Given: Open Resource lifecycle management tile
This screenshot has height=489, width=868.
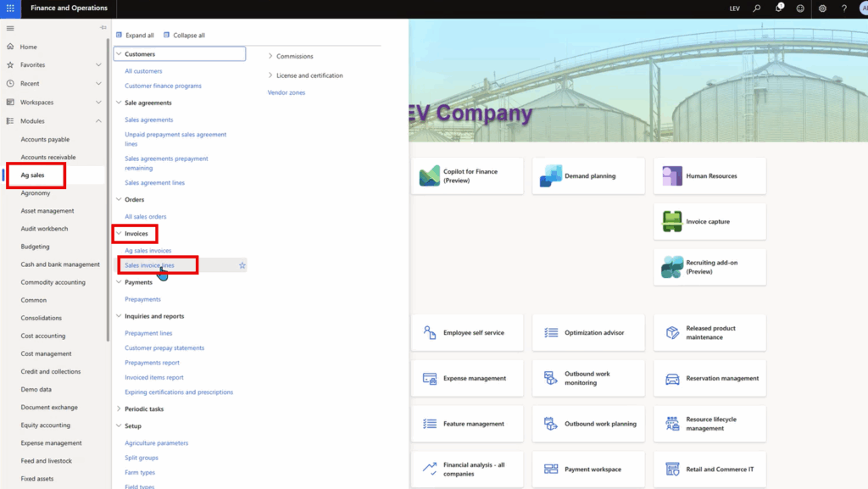Looking at the screenshot, I should click(x=709, y=424).
